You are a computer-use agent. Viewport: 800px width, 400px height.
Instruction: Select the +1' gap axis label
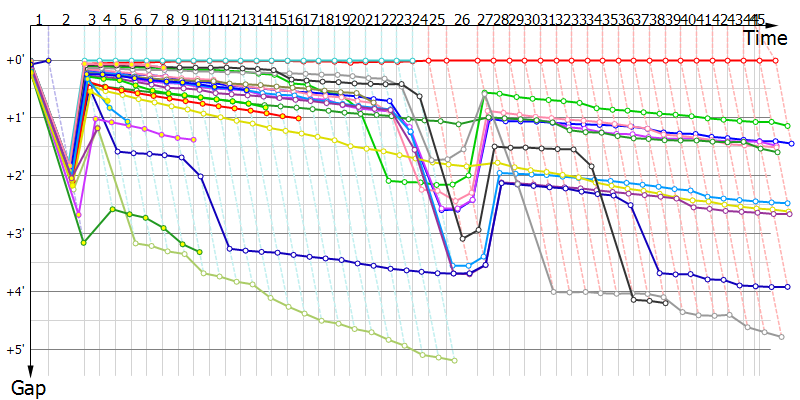click(14, 118)
